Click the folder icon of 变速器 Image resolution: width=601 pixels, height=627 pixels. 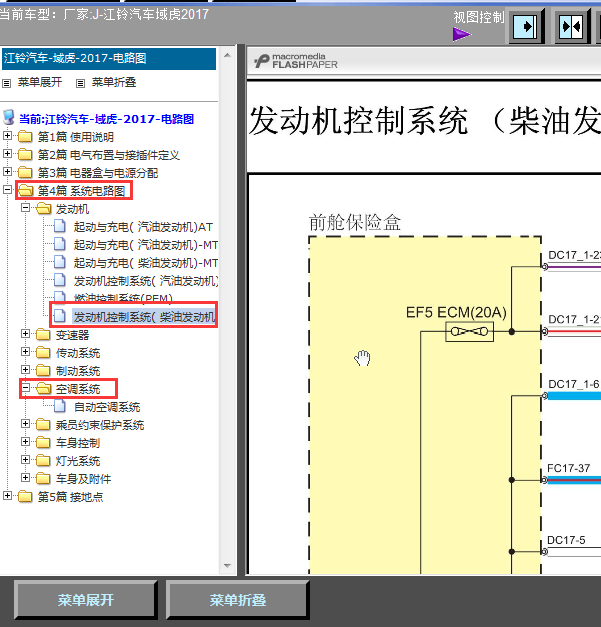[43, 334]
